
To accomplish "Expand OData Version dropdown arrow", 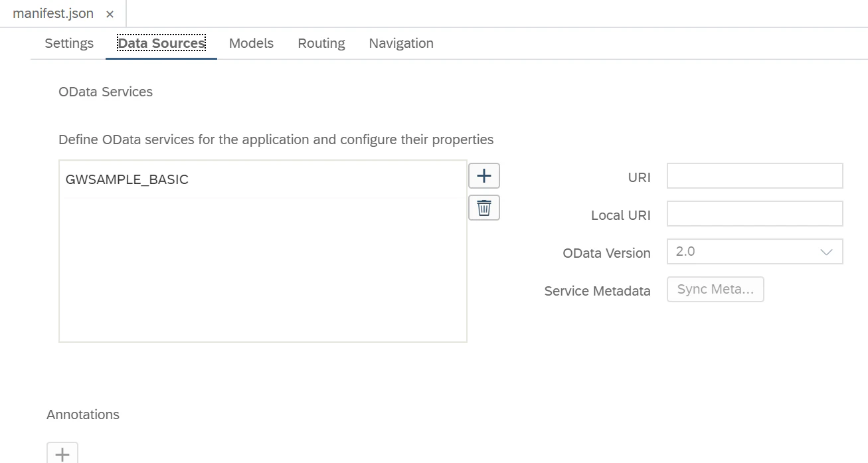I will [x=827, y=252].
